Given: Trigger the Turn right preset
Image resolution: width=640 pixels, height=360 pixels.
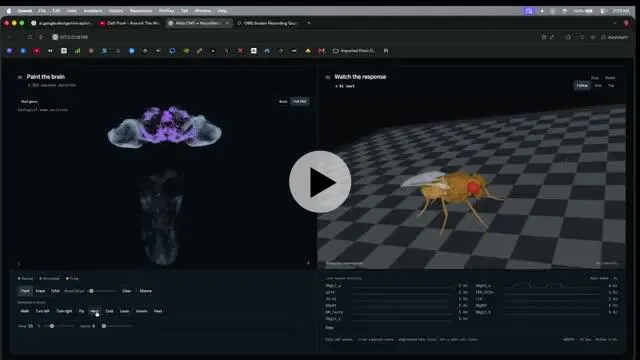Looking at the screenshot, I should point(64,311).
